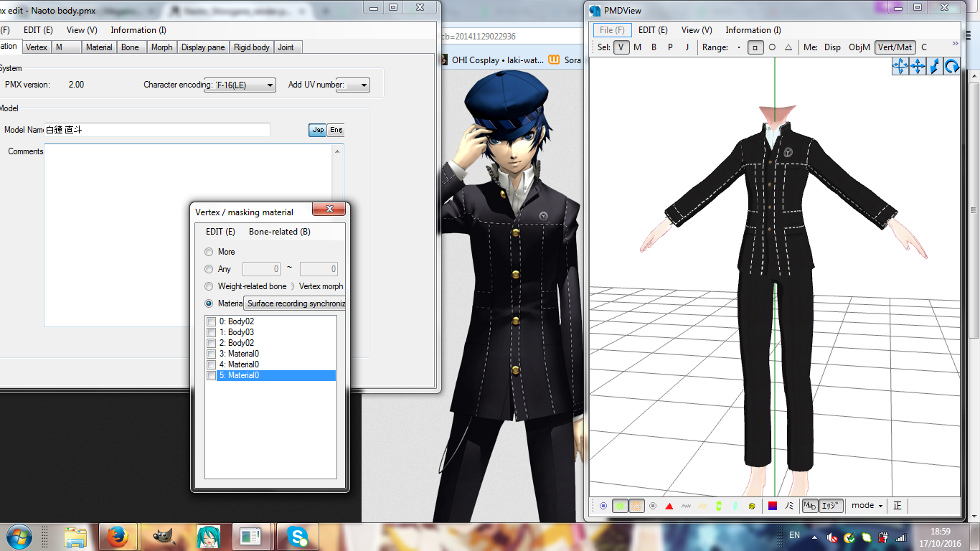Switch to the Vertex tab
Screen dimensions: 980x551
tap(37, 47)
